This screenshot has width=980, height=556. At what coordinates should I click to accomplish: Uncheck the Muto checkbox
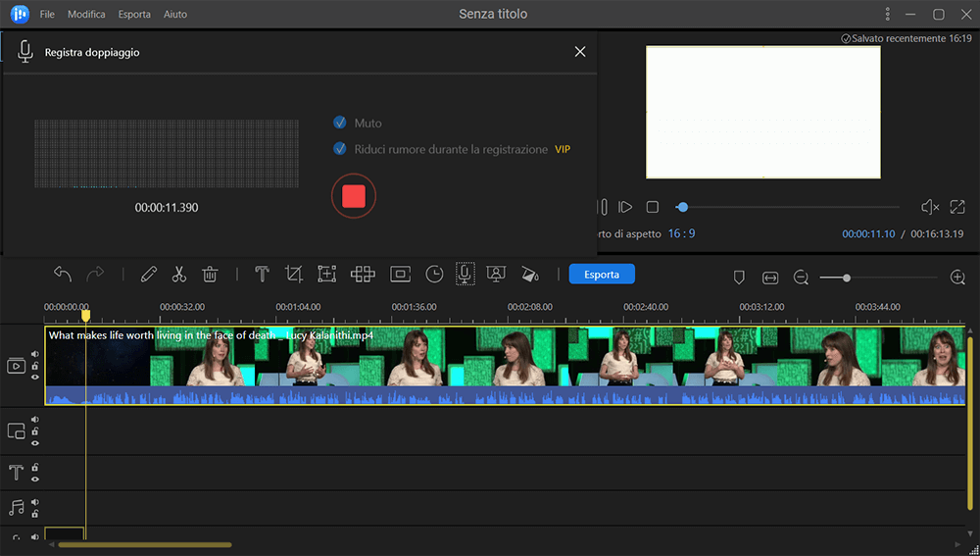click(340, 124)
